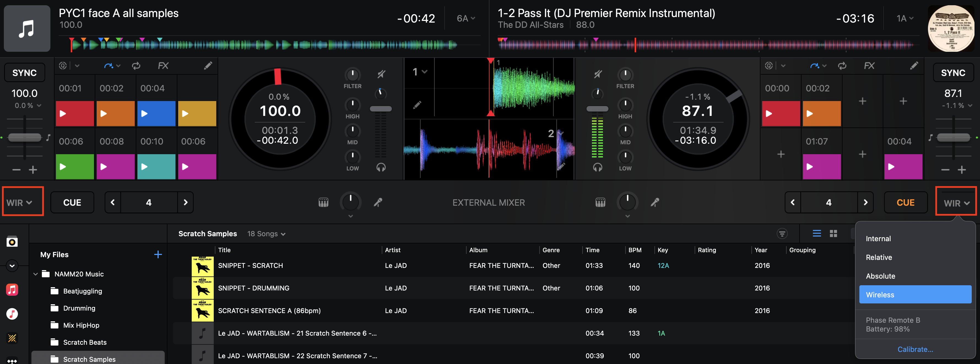Increase left loop length with right arrow
The image size is (980, 364).
click(185, 202)
